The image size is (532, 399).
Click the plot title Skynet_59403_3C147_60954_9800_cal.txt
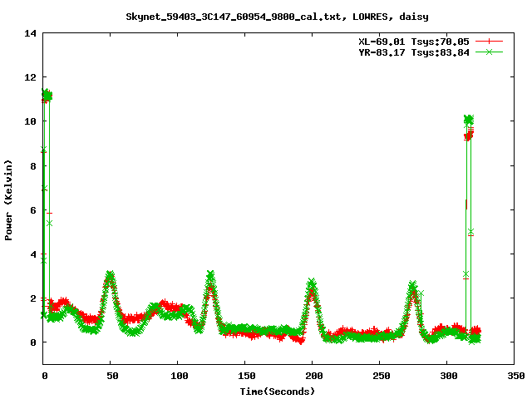[277, 17]
